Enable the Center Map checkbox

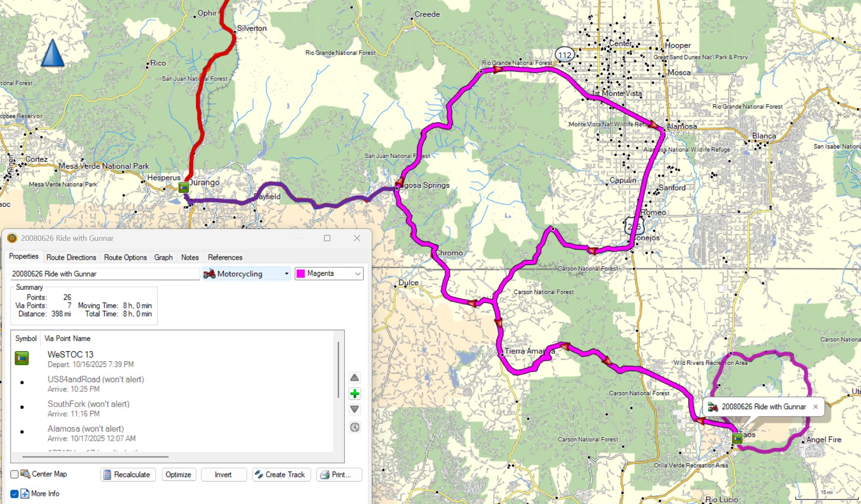pyautogui.click(x=14, y=474)
